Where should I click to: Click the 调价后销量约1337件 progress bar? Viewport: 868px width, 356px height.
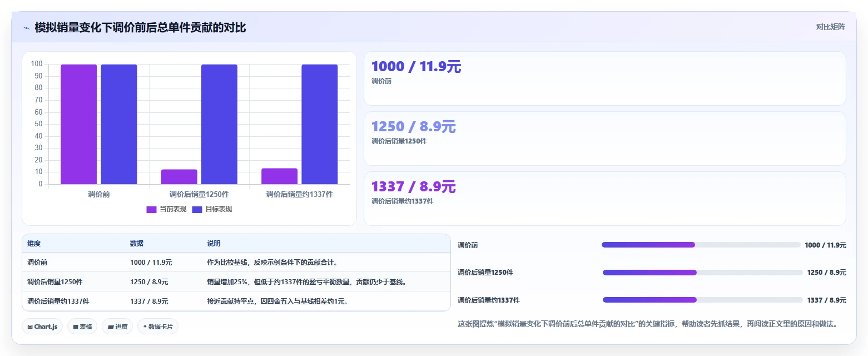pos(703,300)
